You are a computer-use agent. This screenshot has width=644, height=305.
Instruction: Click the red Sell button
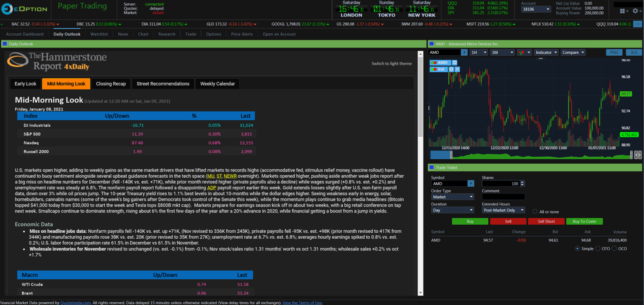tap(508, 221)
